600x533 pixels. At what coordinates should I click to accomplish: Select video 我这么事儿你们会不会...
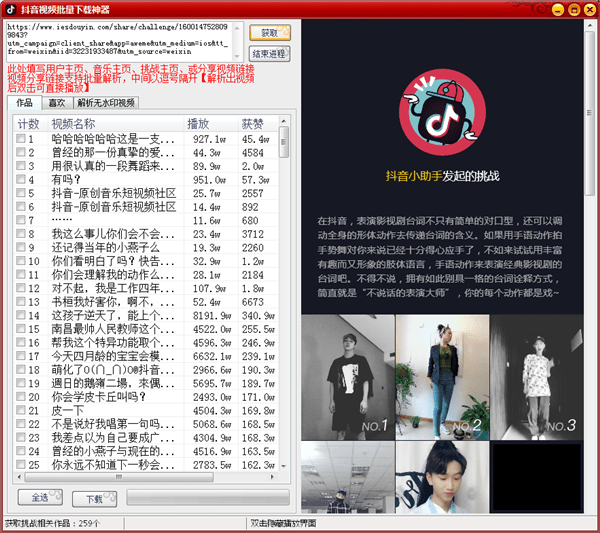point(113,234)
